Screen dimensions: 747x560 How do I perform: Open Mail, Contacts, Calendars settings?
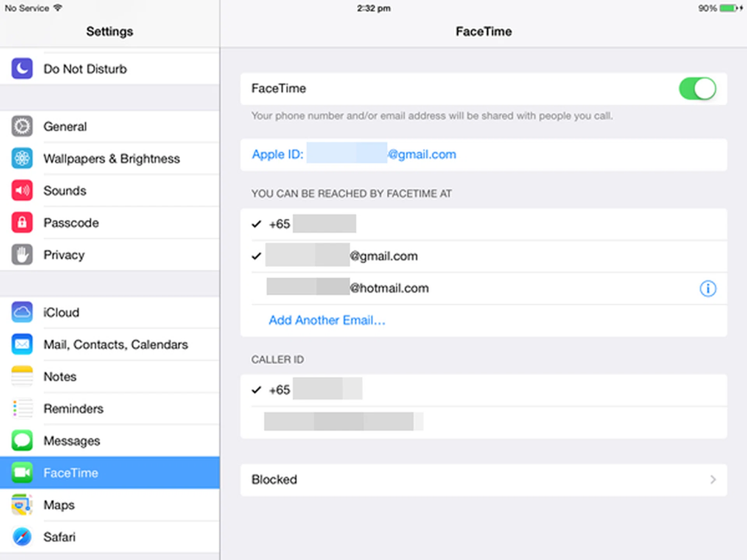(116, 345)
